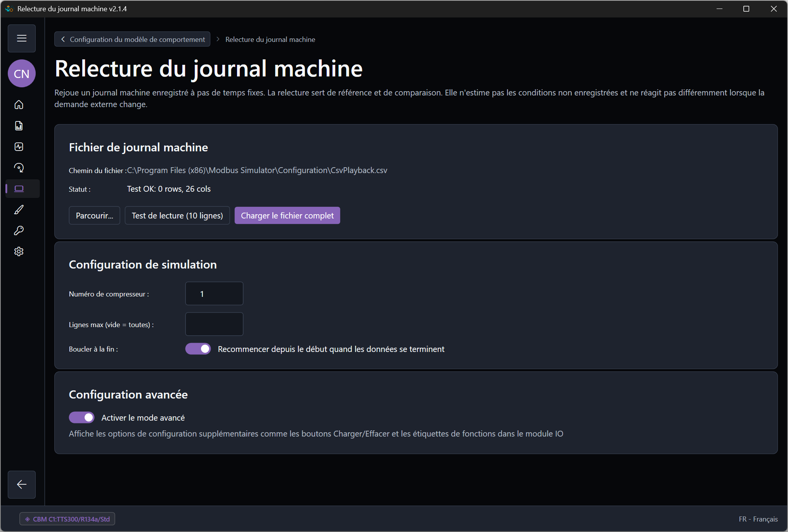This screenshot has height=532, width=788.
Task: Click the Fichier de journal machine heading
Action: pyautogui.click(x=139, y=147)
